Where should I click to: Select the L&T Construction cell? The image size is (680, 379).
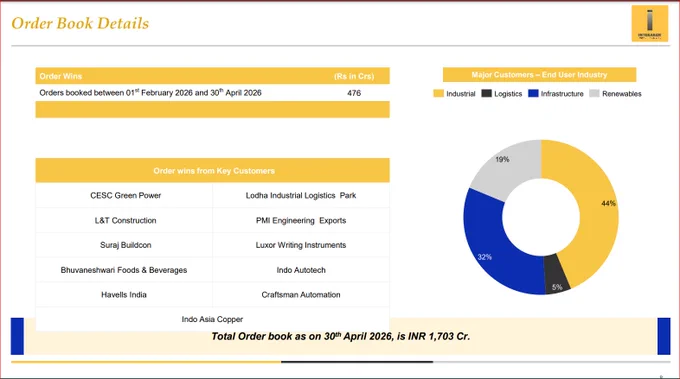125,220
